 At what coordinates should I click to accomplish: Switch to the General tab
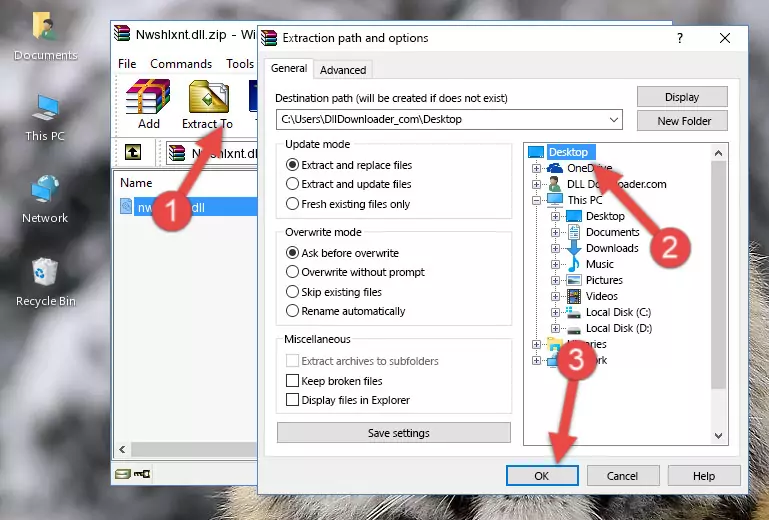click(x=289, y=68)
